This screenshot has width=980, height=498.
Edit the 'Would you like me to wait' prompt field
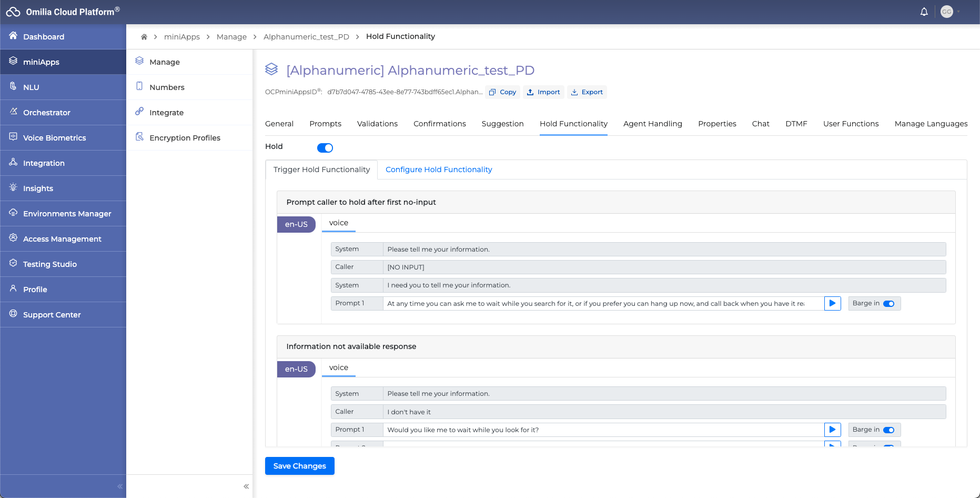603,430
